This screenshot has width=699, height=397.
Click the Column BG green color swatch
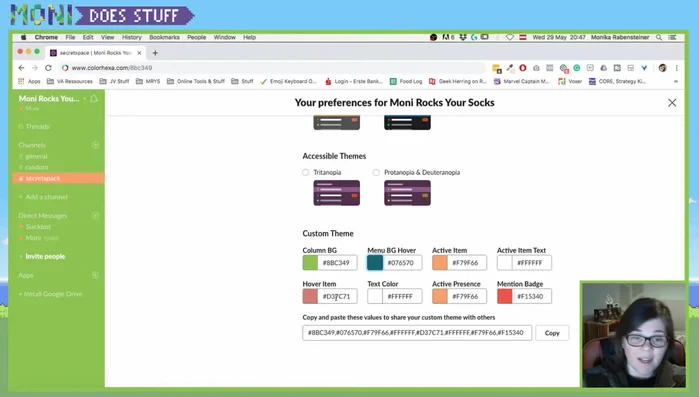click(310, 263)
